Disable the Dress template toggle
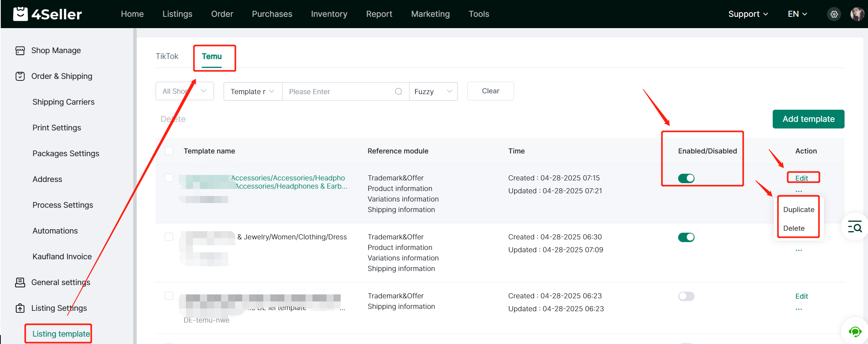 pyautogui.click(x=686, y=237)
